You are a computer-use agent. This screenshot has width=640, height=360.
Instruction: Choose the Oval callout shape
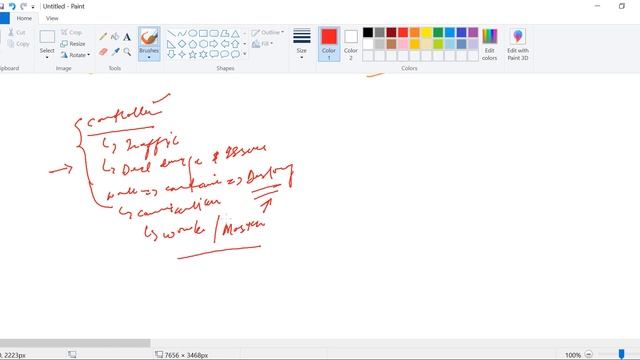pos(224,54)
